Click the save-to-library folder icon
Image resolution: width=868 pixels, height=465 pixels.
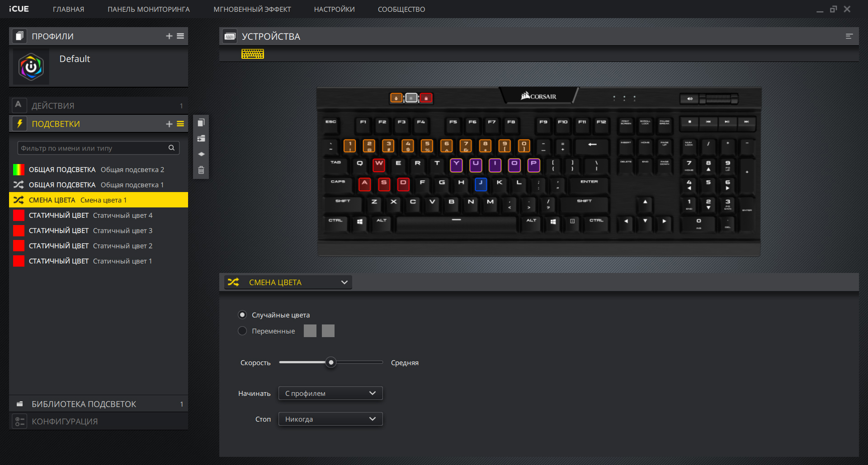click(x=201, y=139)
